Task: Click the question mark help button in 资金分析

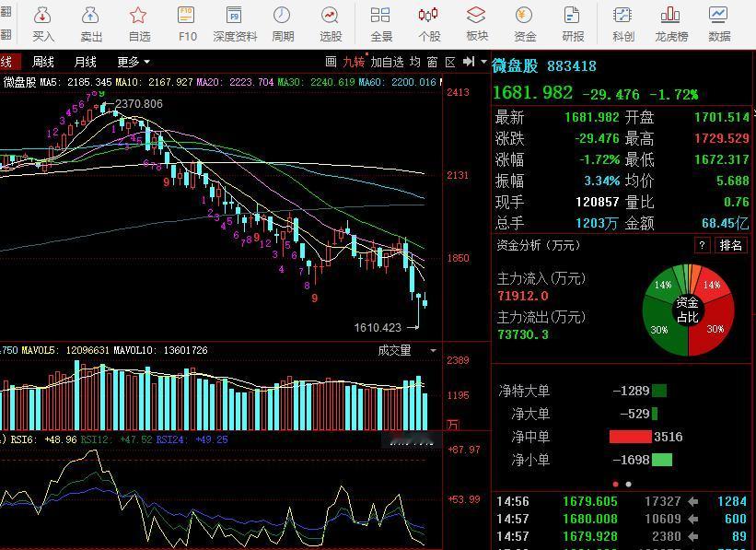Action: click(702, 245)
